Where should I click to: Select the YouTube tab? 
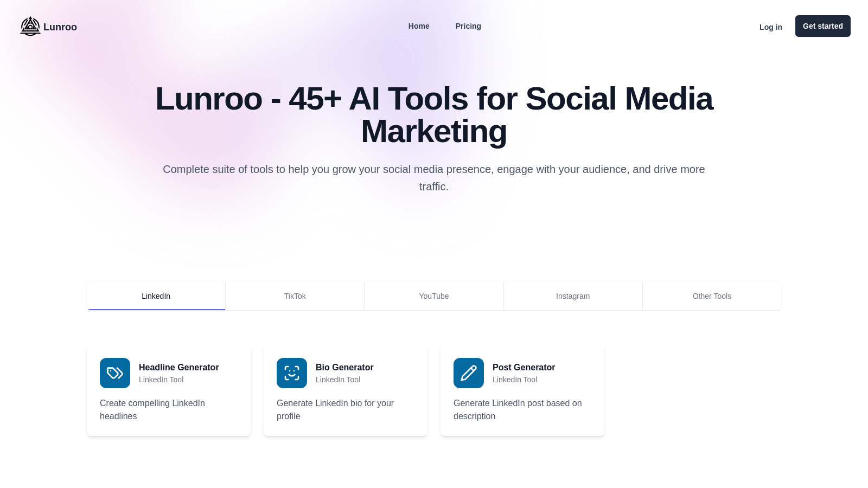(434, 296)
